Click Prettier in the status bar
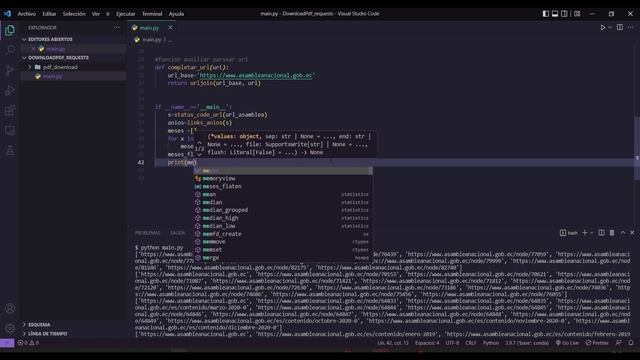Viewport: 640px width, 360px height. [x=597, y=343]
